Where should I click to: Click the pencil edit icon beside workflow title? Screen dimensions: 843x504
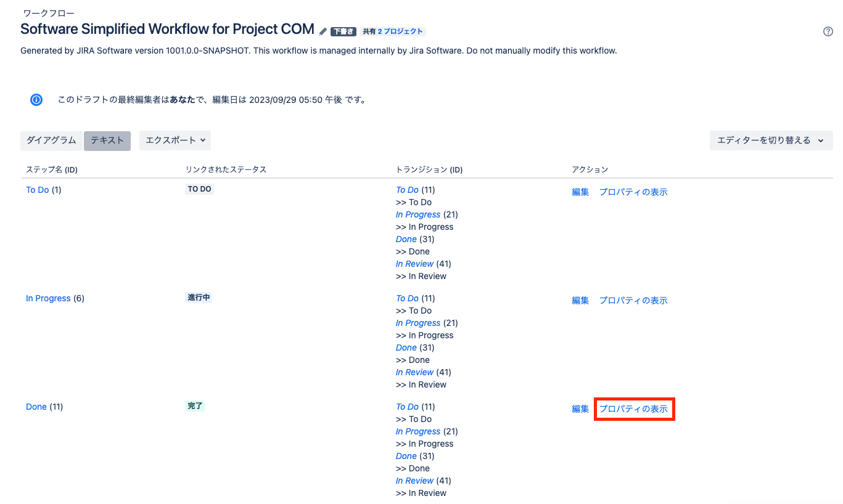[323, 31]
